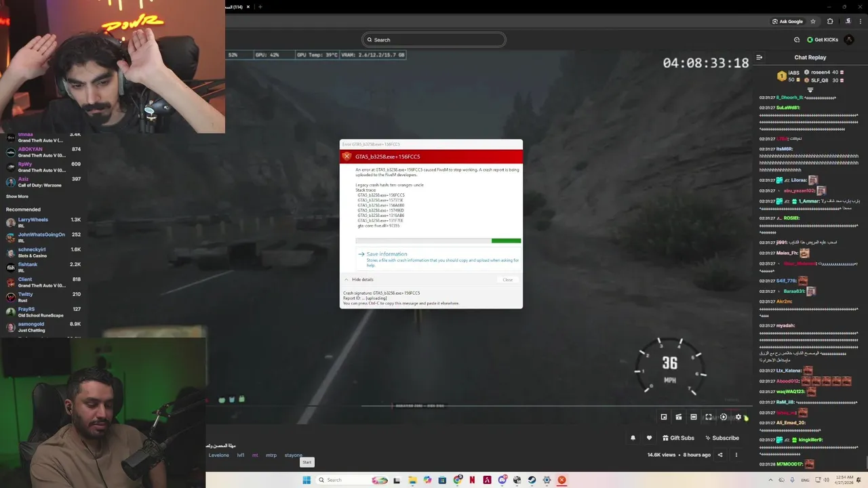Image resolution: width=868 pixels, height=488 pixels.
Task: Open File Explorer from taskbar
Action: click(x=412, y=480)
